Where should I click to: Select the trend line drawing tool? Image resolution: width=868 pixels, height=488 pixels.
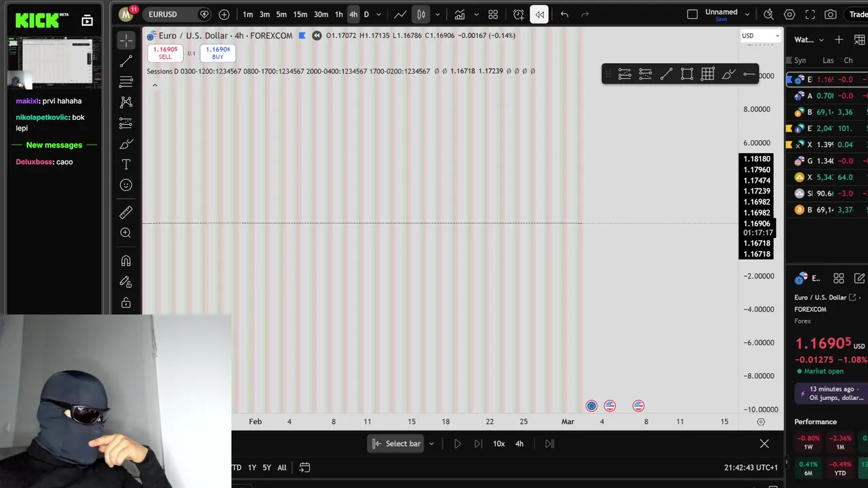[126, 62]
